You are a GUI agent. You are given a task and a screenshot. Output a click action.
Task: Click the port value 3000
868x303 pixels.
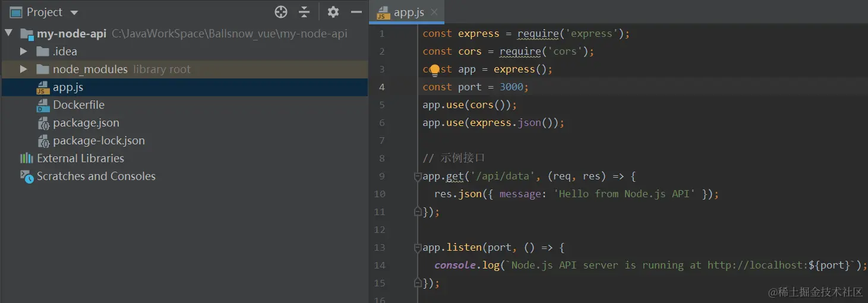pyautogui.click(x=512, y=87)
